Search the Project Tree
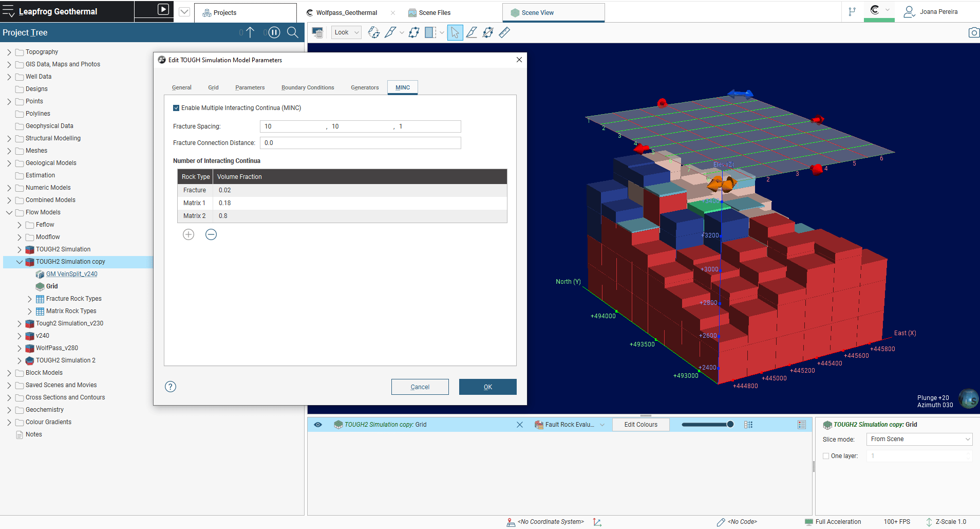Screen dimensions: 980x529 coord(293,32)
